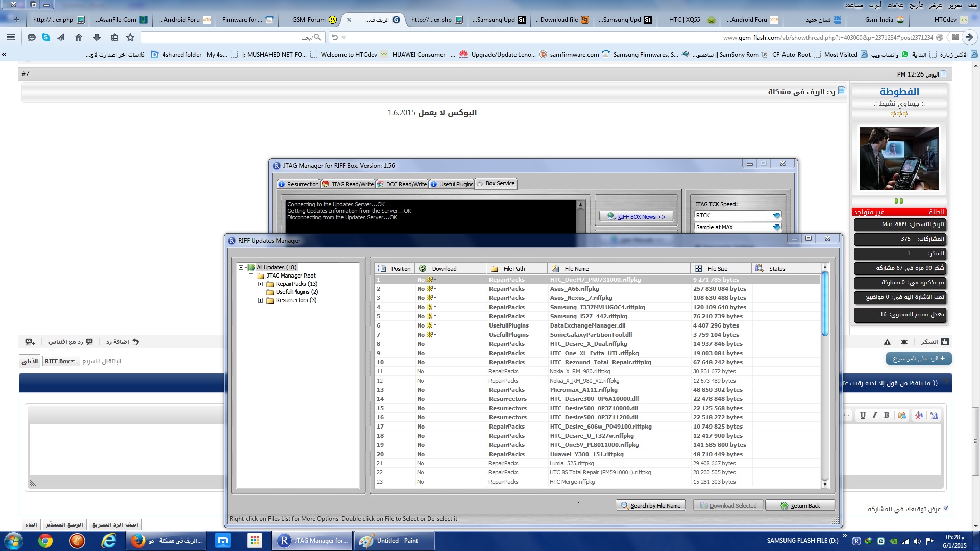The height and width of the screenshot is (551, 980).
Task: Toggle the show signature checkbox
Action: pyautogui.click(x=946, y=508)
